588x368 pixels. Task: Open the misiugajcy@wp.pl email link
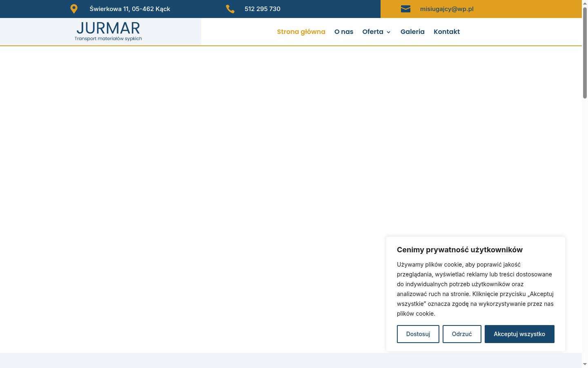pos(447,9)
